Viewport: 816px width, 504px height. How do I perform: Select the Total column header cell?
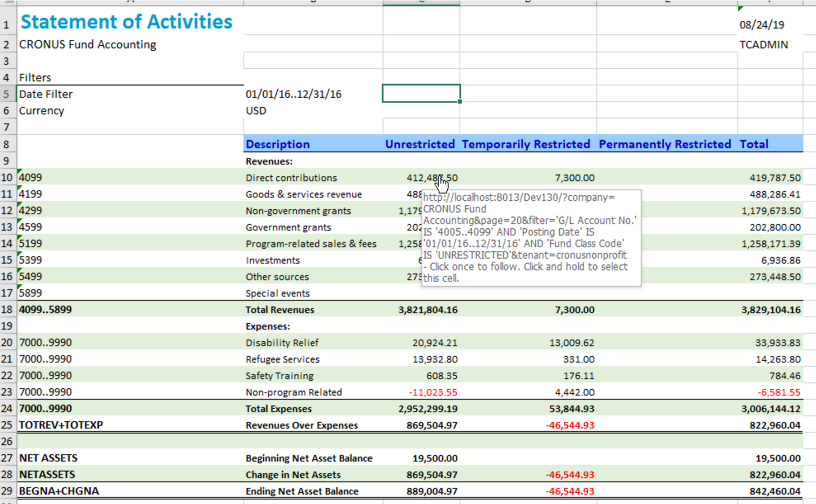[x=754, y=144]
